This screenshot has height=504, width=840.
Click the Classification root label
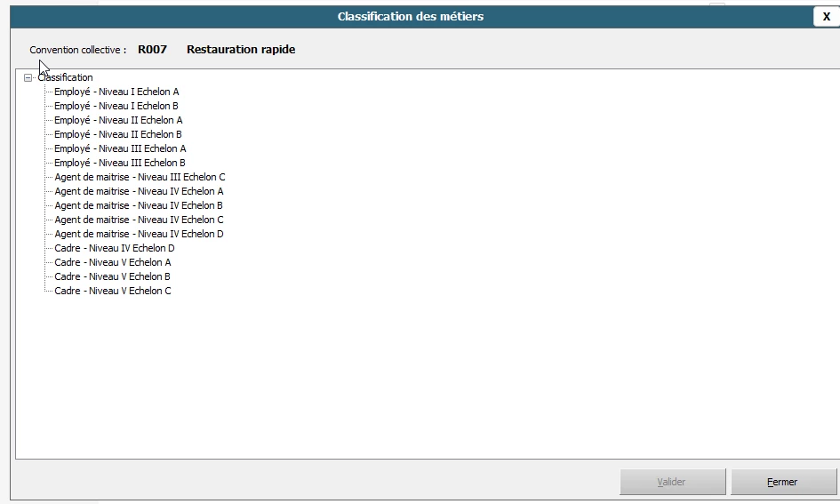tap(65, 77)
